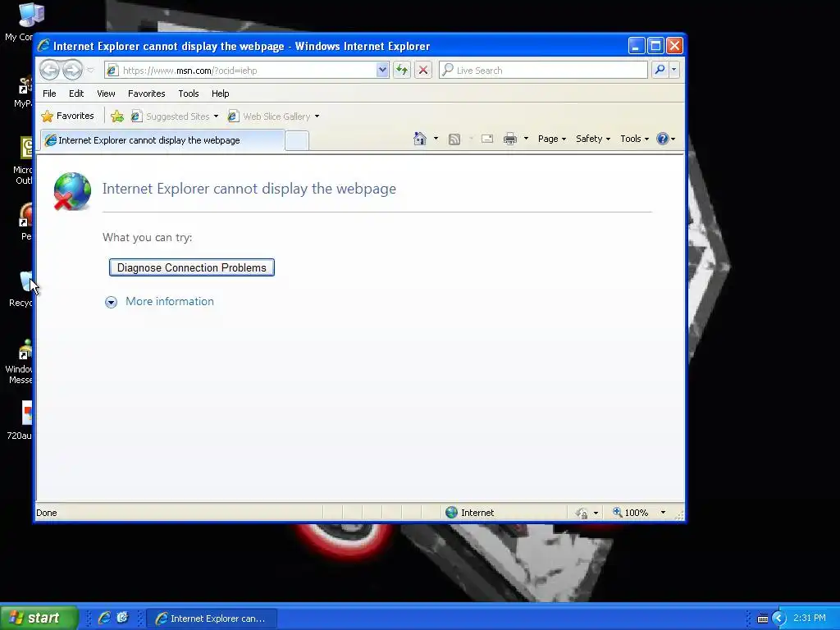Print page with the printer icon
840x630 pixels.
pos(510,139)
